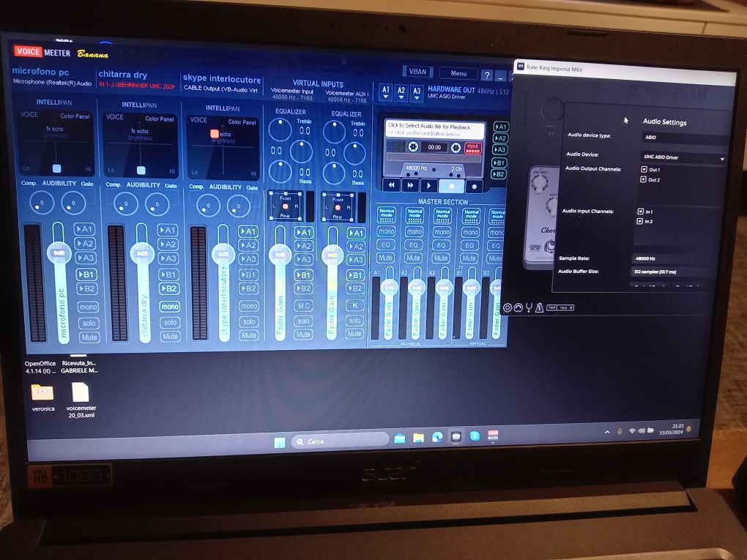Click the Wi-Fi icon in the system tray
Screen dimensions: 747x560
coord(632,431)
